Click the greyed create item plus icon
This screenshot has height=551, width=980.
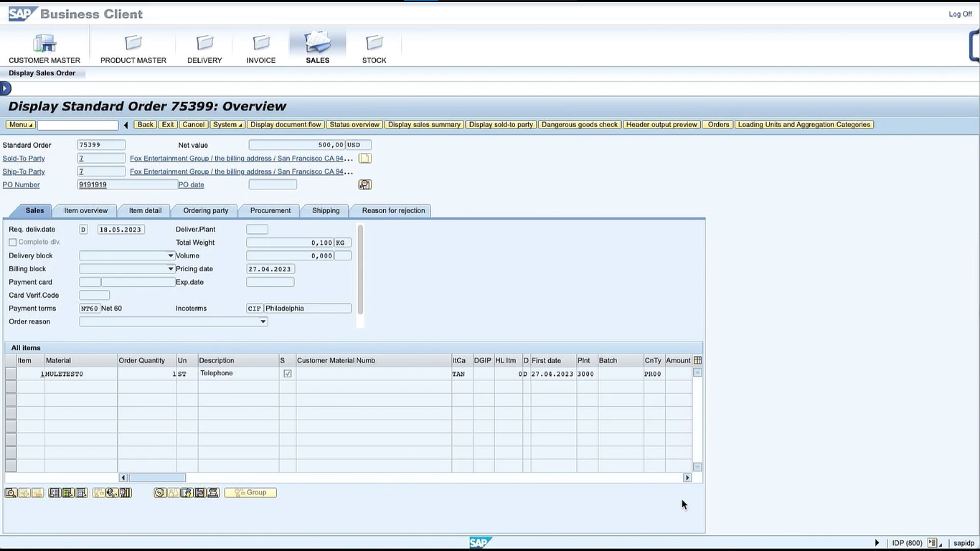point(24,493)
